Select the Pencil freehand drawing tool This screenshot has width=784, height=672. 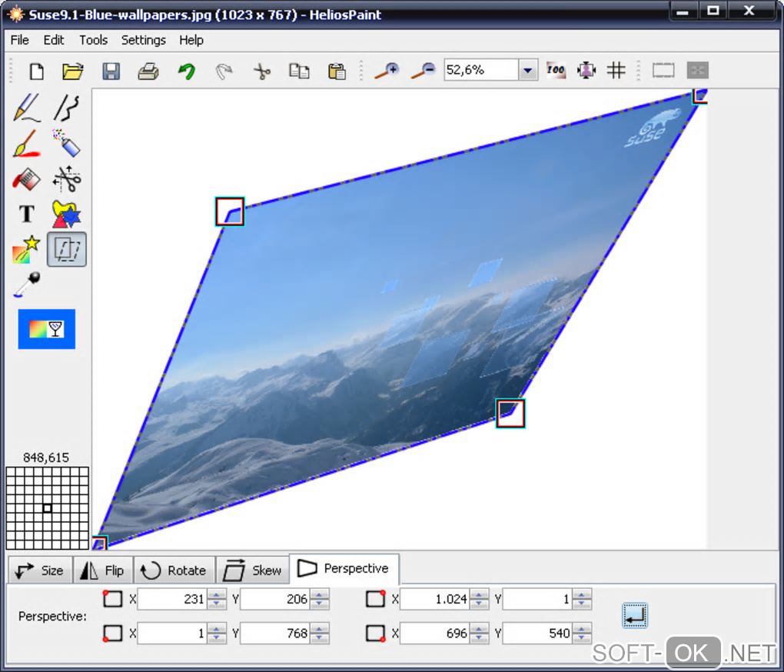tap(26, 107)
